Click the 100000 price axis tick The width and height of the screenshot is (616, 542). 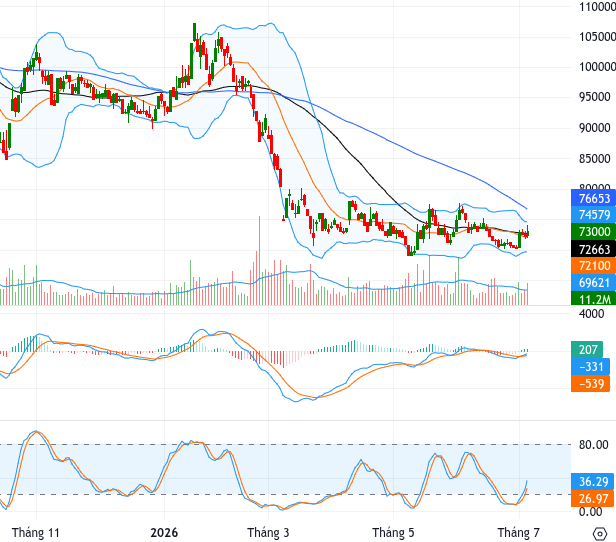(x=597, y=67)
